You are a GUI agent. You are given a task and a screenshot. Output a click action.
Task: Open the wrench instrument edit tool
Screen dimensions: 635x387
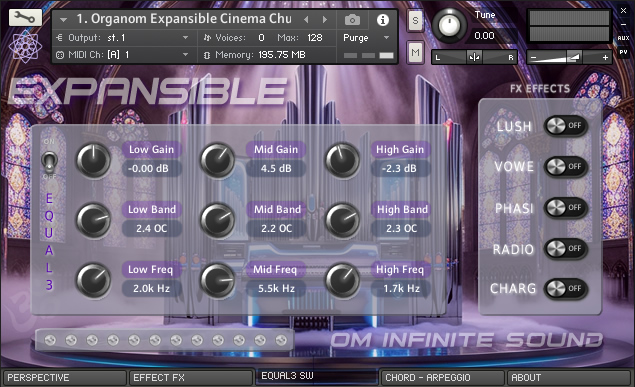click(25, 17)
